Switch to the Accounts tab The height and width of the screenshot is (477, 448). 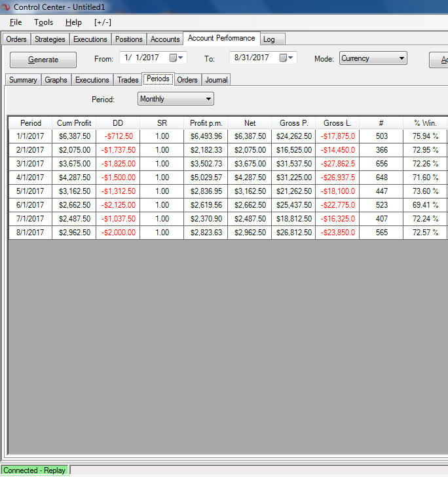(165, 39)
